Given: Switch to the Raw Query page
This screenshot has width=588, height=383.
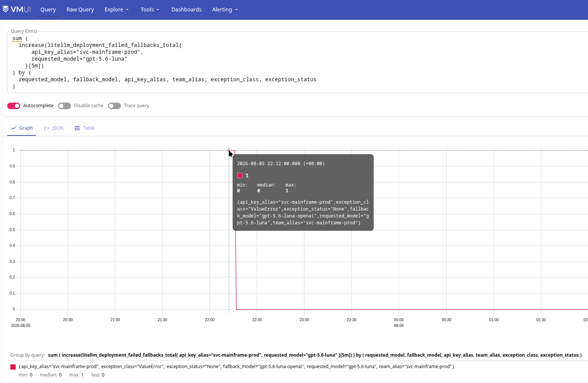Looking at the screenshot, I should 80,10.
